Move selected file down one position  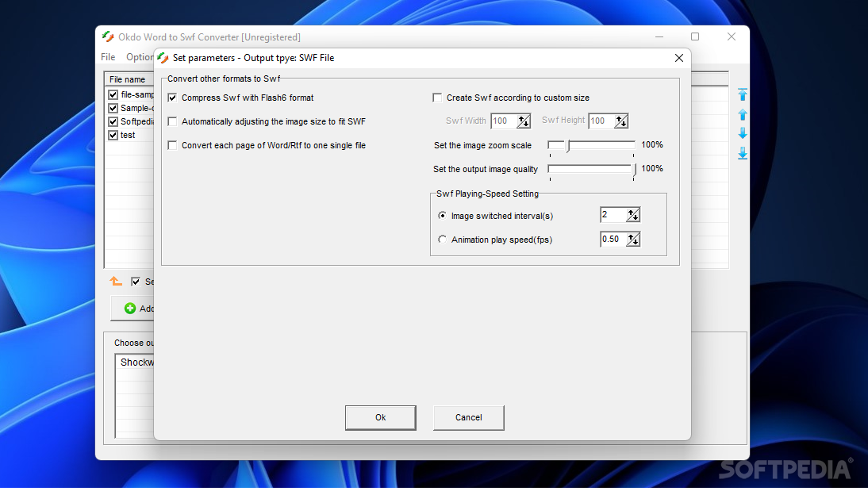pos(743,133)
